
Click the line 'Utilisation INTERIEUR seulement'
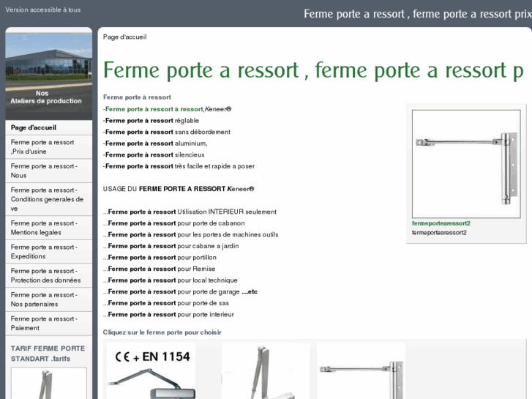tap(227, 212)
